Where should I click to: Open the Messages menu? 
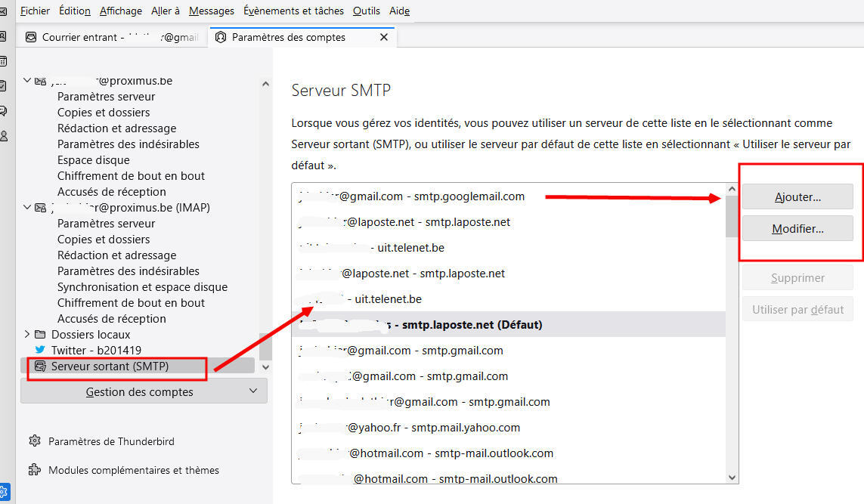tap(211, 11)
